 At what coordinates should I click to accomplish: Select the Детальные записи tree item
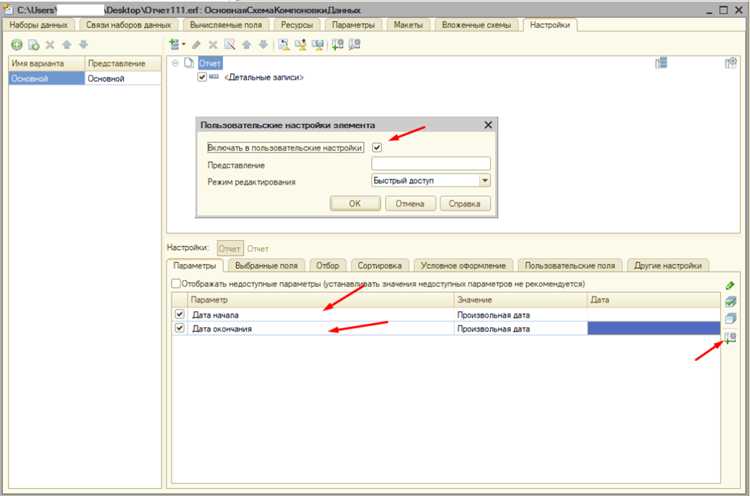coord(264,77)
